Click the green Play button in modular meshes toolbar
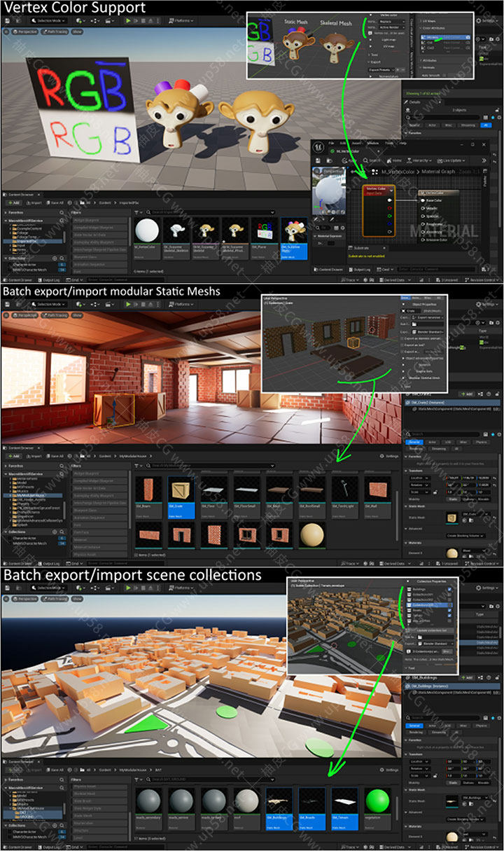The image size is (504, 851). (127, 304)
